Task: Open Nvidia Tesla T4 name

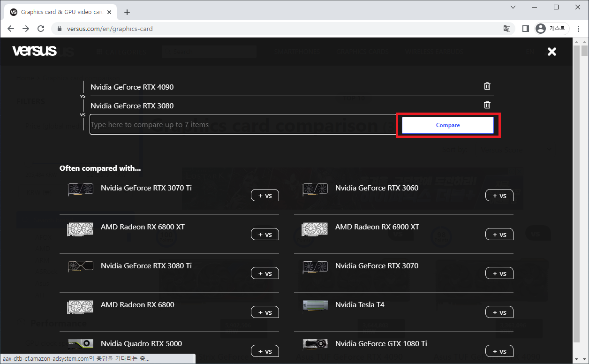Action: [x=360, y=305]
